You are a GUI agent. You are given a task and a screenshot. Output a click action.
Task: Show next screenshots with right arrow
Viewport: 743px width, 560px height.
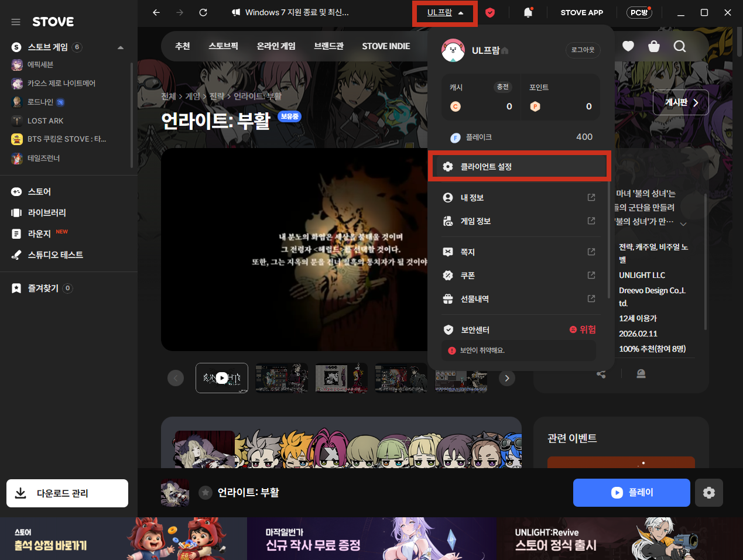[507, 378]
